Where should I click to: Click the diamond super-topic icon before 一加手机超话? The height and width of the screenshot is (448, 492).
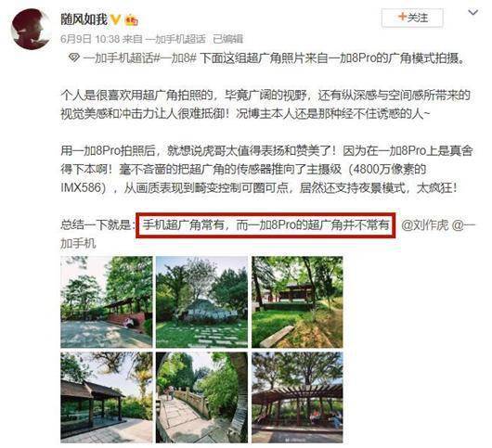73,58
